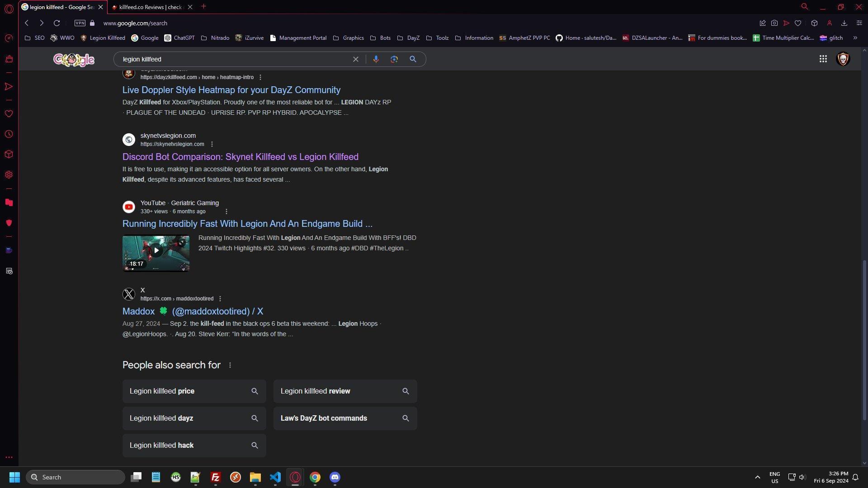Open sidebar bookmarks heart icon
The height and width of the screenshot is (488, 868).
(x=9, y=114)
